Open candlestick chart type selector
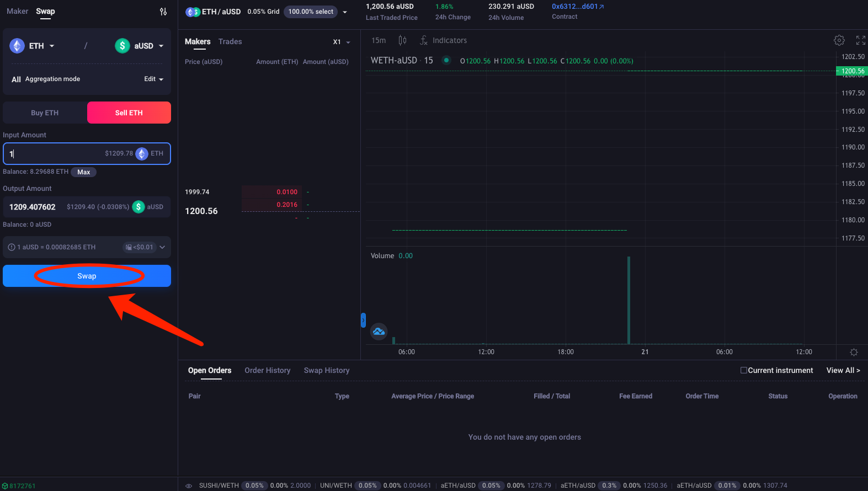Image resolution: width=868 pixels, height=491 pixels. (402, 40)
